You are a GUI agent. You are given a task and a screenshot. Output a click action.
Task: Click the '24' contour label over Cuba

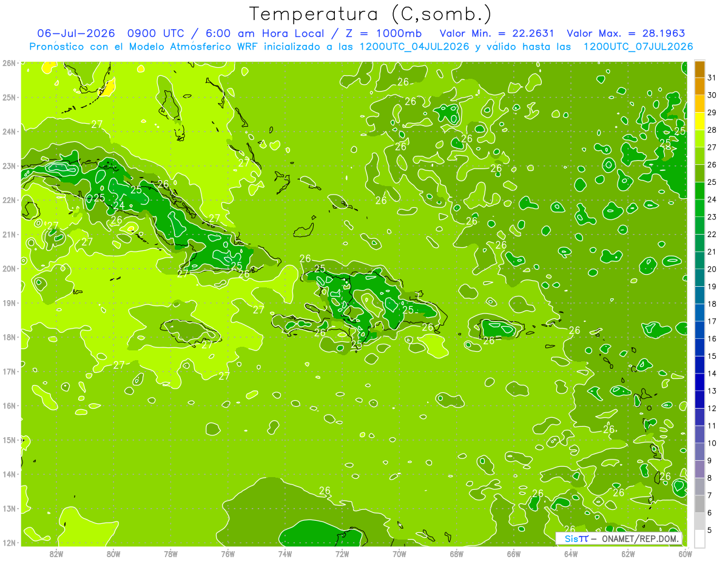point(119,206)
